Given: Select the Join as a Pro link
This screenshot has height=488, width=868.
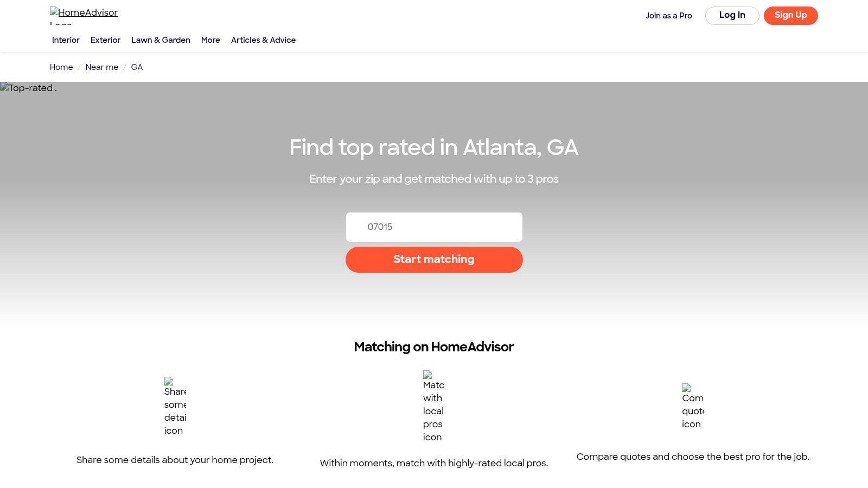Looking at the screenshot, I should tap(668, 16).
